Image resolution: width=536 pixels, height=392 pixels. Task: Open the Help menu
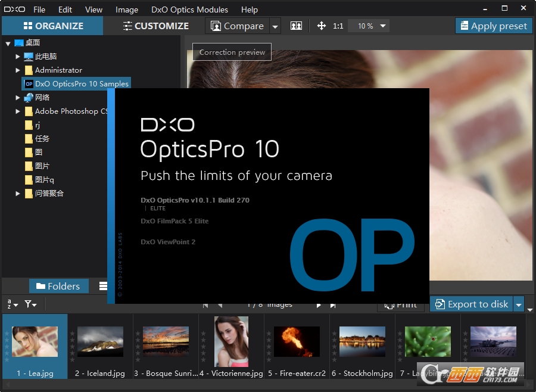[x=249, y=10]
